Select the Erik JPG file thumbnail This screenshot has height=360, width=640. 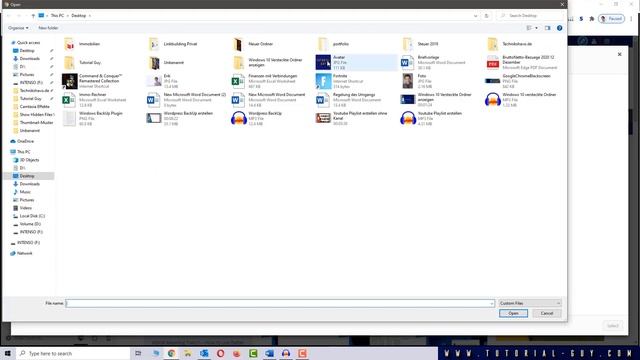tap(154, 81)
